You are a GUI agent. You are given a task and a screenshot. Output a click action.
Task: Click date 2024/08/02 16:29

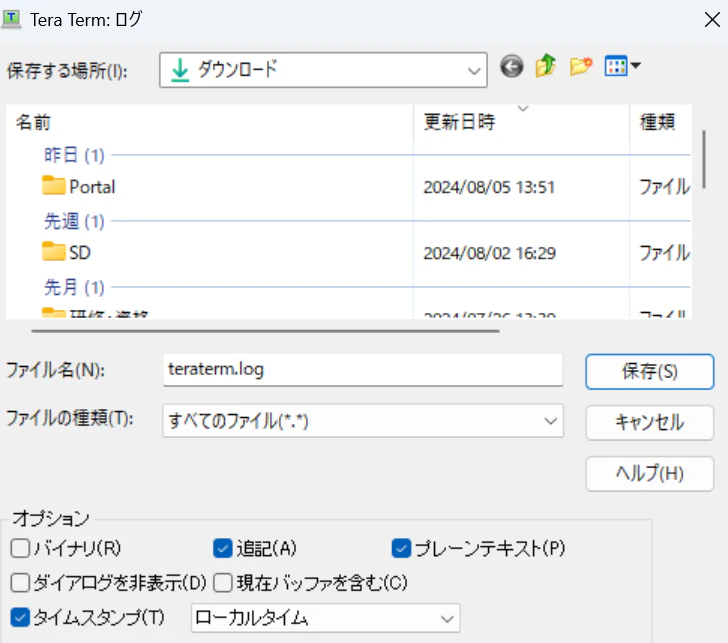(x=489, y=253)
